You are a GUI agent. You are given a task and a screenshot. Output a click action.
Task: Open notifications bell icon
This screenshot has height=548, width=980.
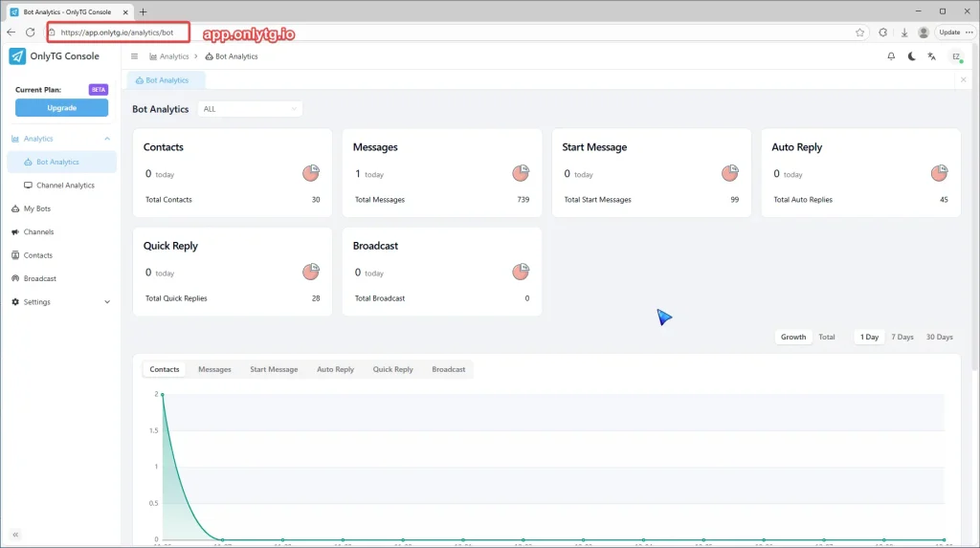click(891, 56)
